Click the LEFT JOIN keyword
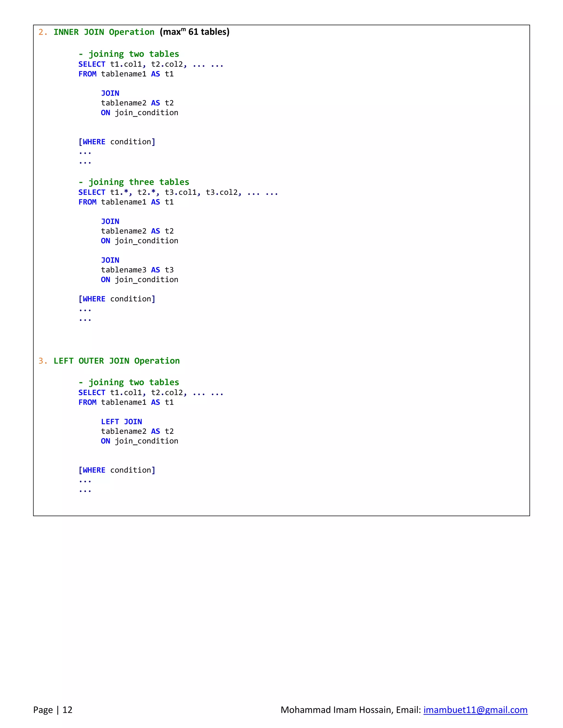 point(122,422)
